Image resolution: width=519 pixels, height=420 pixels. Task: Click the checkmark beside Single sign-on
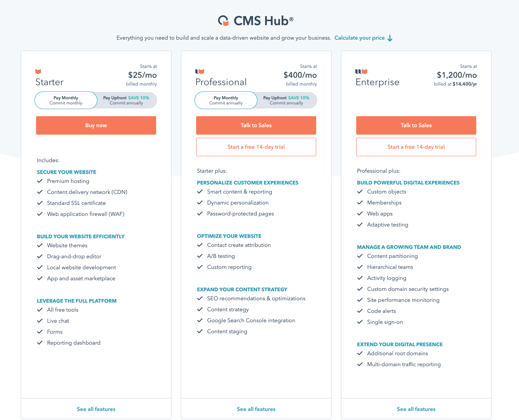(x=360, y=322)
